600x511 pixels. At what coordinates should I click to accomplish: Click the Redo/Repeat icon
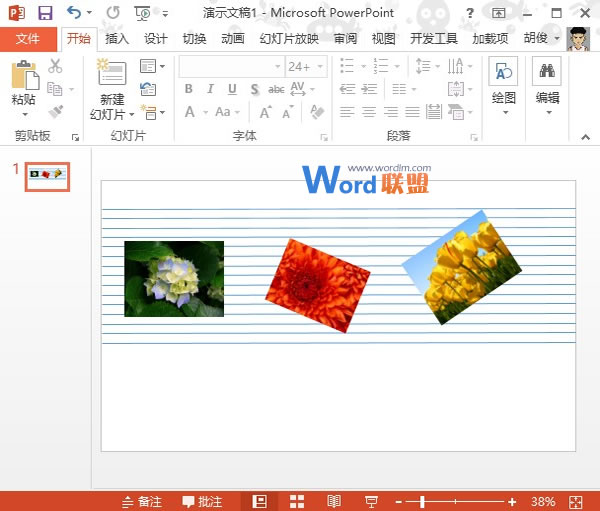click(113, 13)
